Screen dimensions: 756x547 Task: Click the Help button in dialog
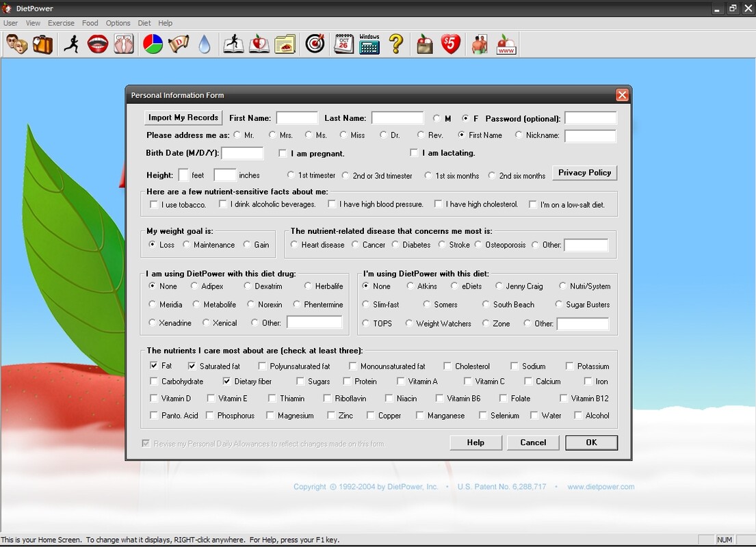click(475, 442)
